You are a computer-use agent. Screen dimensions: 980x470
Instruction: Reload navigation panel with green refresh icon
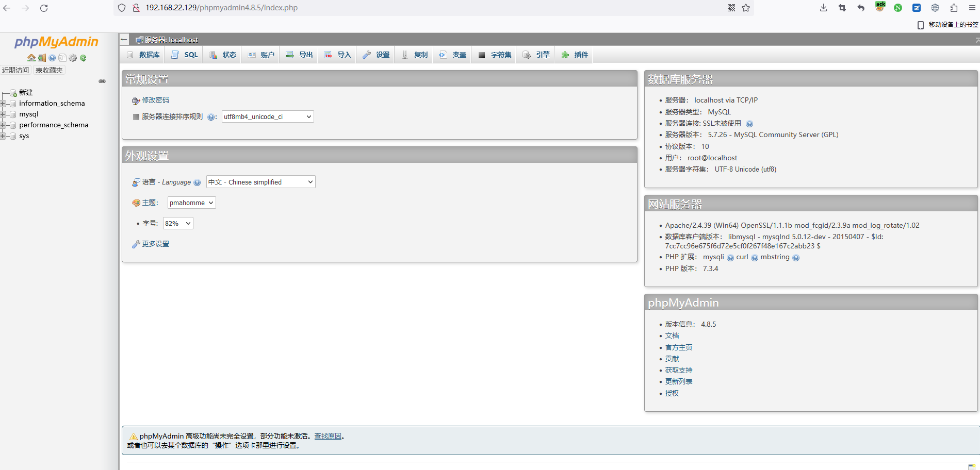pos(83,58)
